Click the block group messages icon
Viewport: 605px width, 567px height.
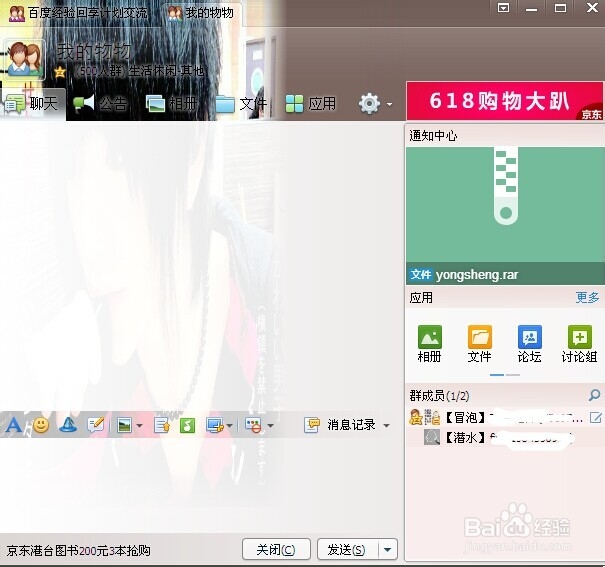tap(253, 425)
